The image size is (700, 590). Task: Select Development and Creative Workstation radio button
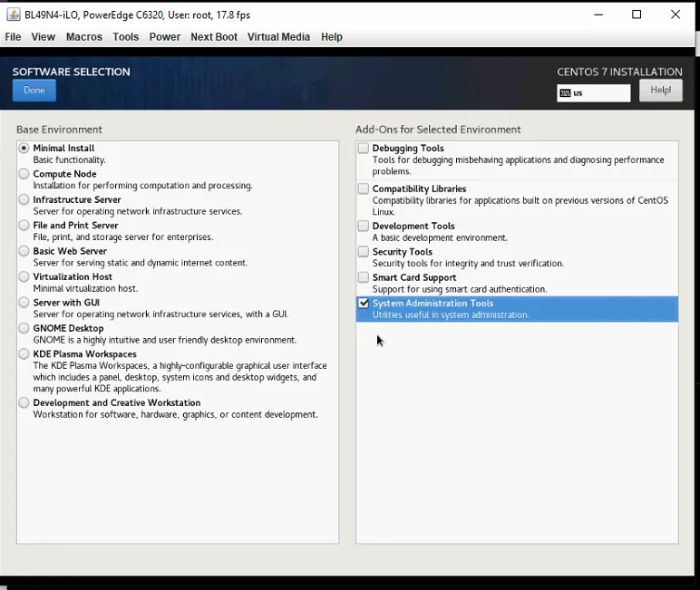(24, 402)
